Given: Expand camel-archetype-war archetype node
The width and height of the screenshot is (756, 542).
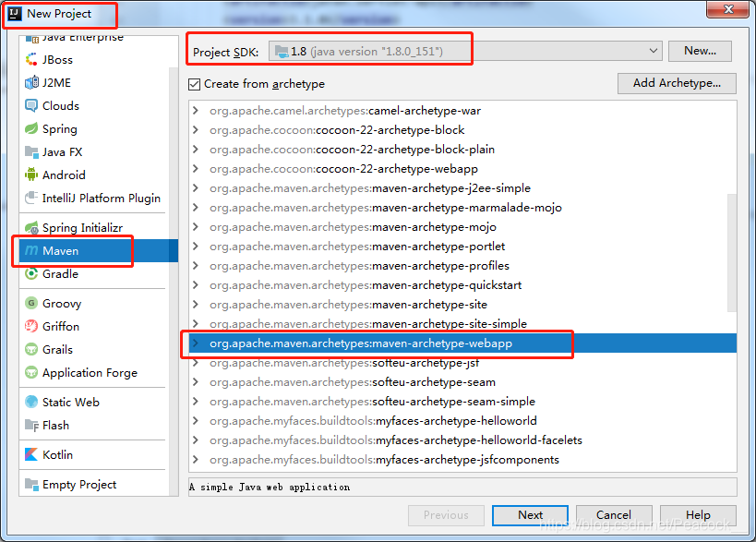Looking at the screenshot, I should pyautogui.click(x=196, y=111).
